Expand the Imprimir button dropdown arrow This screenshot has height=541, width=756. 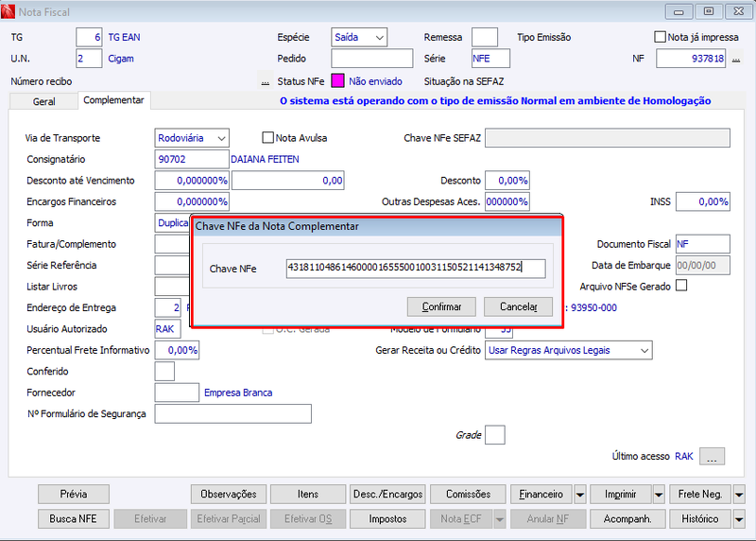click(659, 495)
